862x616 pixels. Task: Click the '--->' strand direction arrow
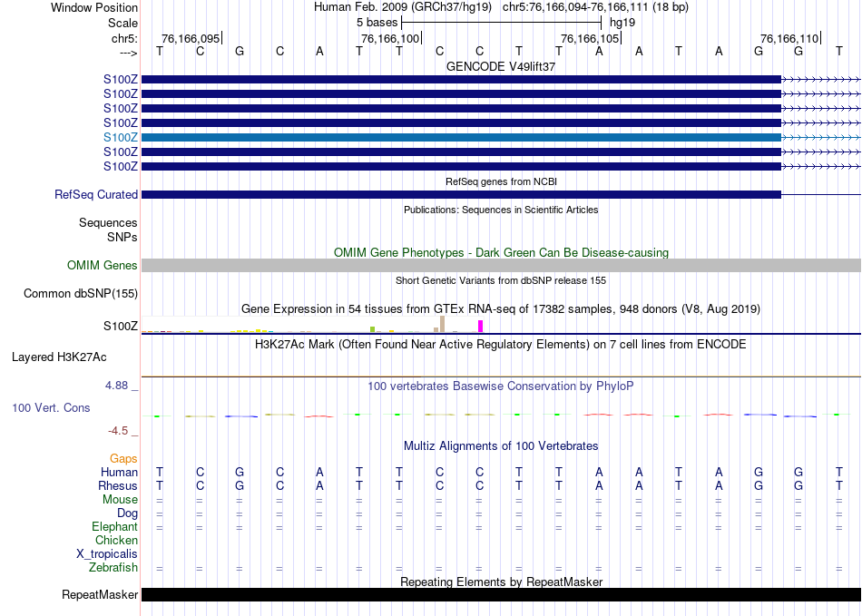(x=129, y=53)
